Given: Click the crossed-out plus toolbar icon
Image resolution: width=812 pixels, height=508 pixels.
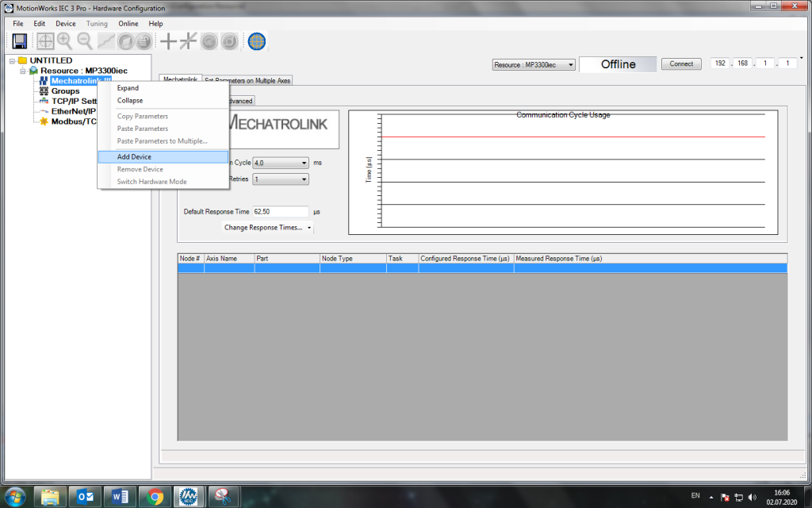Looking at the screenshot, I should (x=189, y=41).
